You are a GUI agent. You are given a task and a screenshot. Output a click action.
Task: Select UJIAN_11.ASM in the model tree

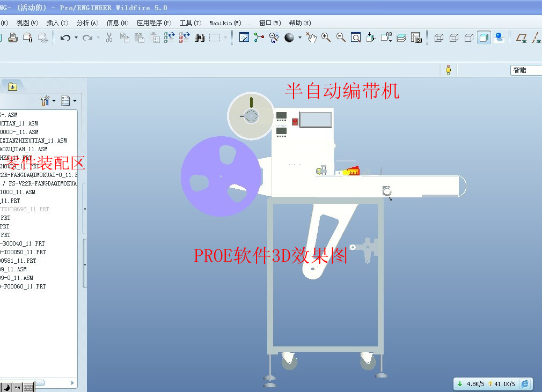pyautogui.click(x=19, y=123)
